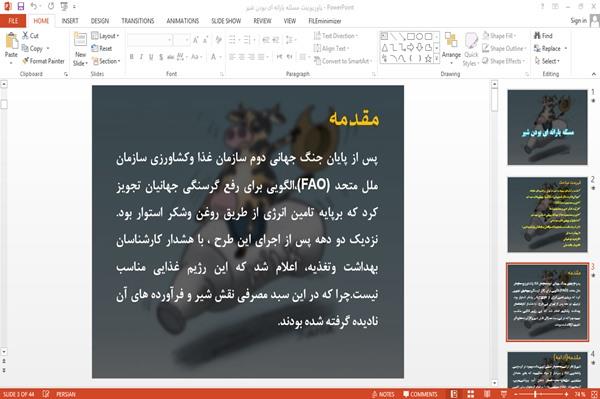Switch to the REVIEW tab

pyautogui.click(x=262, y=21)
